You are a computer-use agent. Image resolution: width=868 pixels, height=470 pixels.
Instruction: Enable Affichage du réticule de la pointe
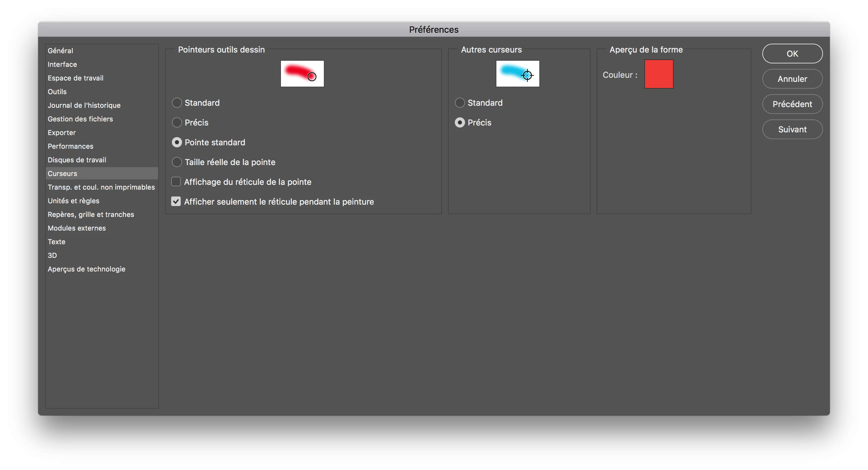coord(176,182)
